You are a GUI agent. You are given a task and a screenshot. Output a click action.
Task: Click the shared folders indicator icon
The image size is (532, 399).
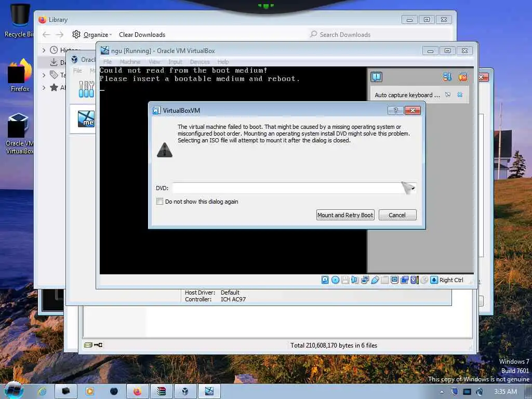385,280
